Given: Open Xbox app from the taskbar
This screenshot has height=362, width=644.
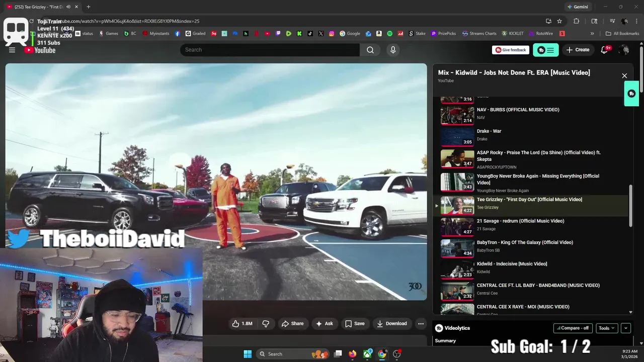Looking at the screenshot, I should point(368,354).
